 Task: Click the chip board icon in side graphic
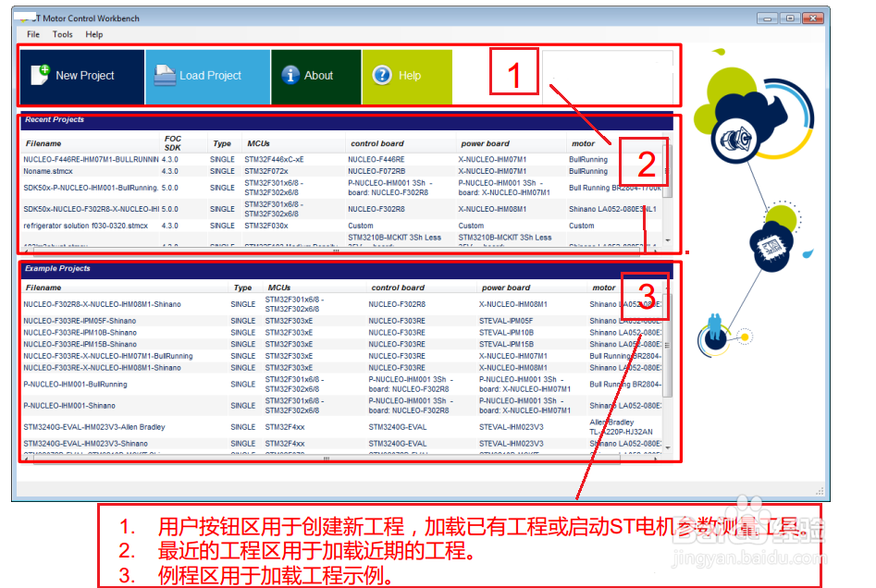(x=771, y=246)
